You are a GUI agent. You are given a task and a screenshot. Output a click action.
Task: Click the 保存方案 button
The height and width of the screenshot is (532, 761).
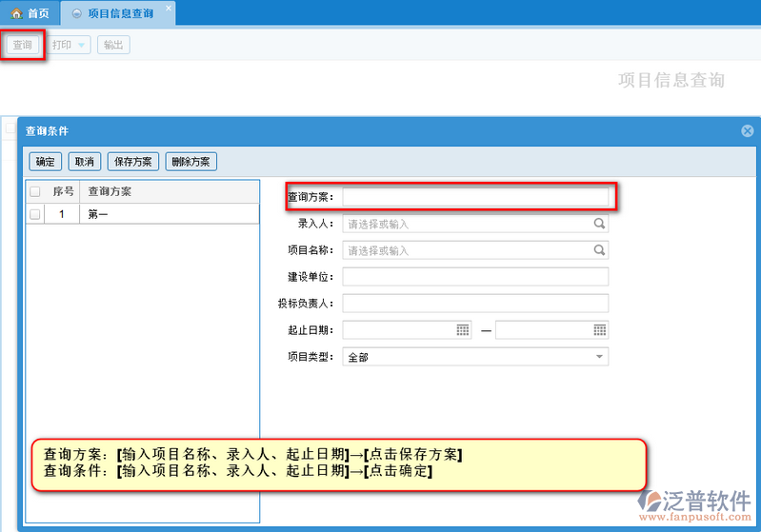(132, 162)
